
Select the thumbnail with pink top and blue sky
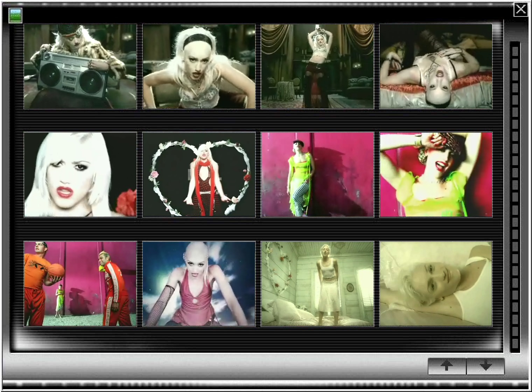click(199, 284)
